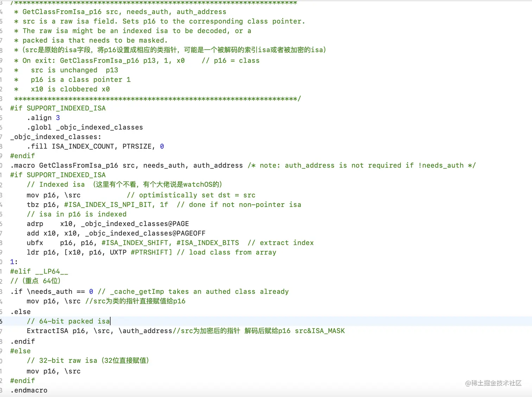This screenshot has width=532, height=397.
Task: Click the '_objc_indexed_classes:' label line
Action: pos(56,137)
